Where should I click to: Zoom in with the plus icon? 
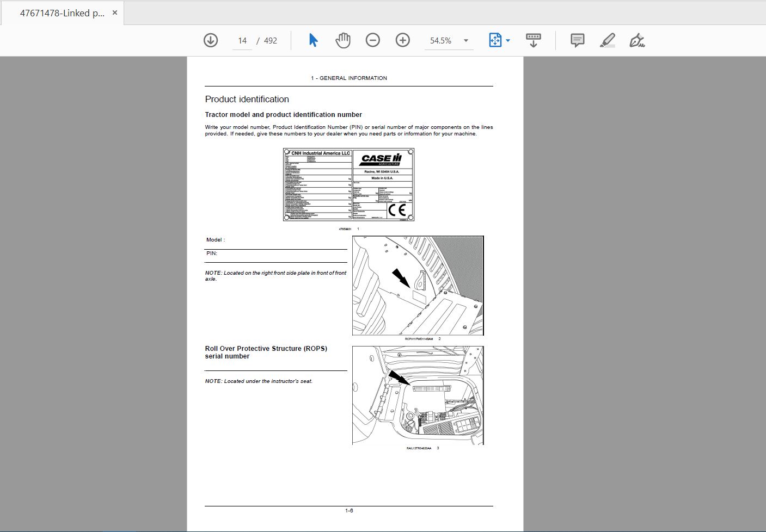coord(402,40)
